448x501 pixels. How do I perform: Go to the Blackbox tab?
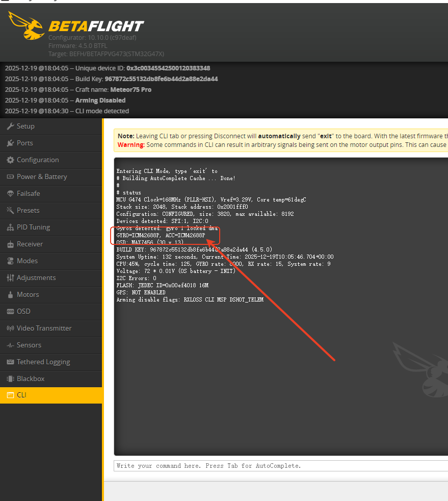click(x=51, y=379)
